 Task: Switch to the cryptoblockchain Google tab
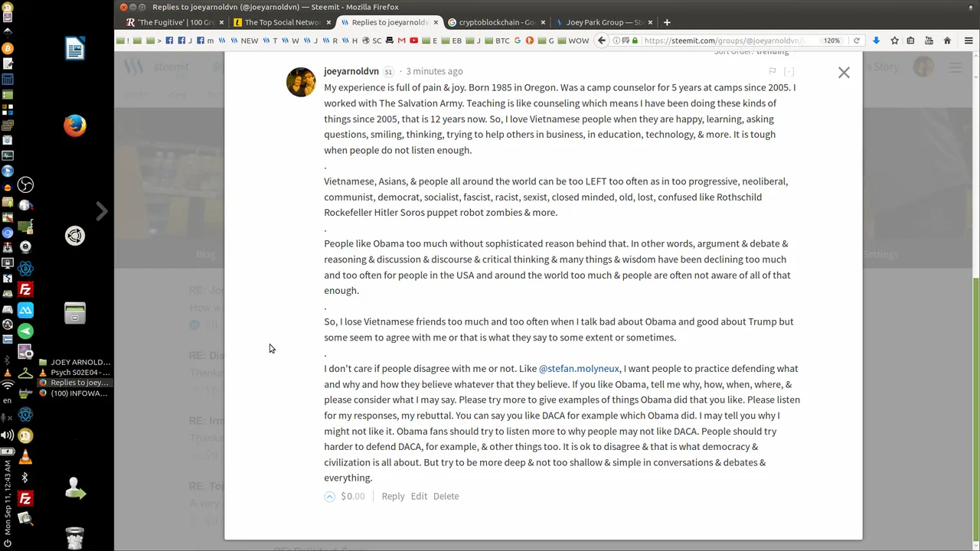point(497,22)
